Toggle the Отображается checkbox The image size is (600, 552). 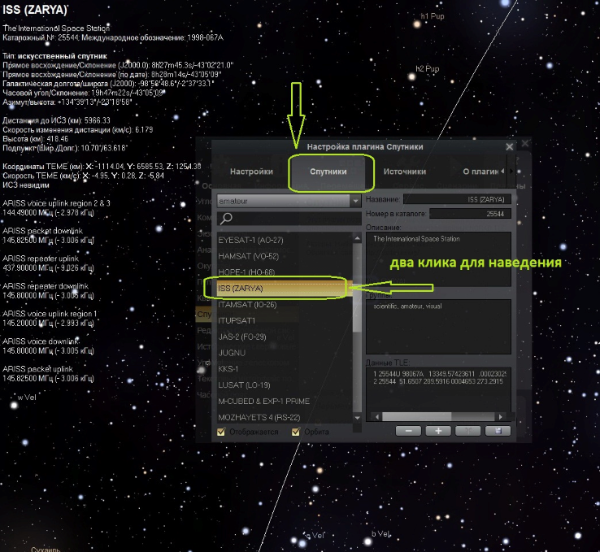[221, 432]
